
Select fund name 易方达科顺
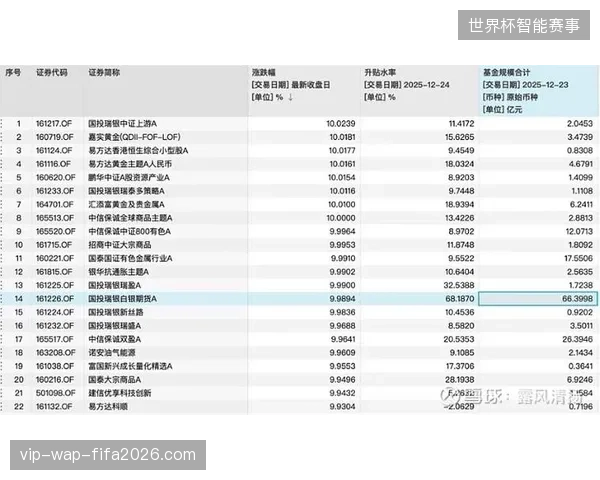(108, 407)
